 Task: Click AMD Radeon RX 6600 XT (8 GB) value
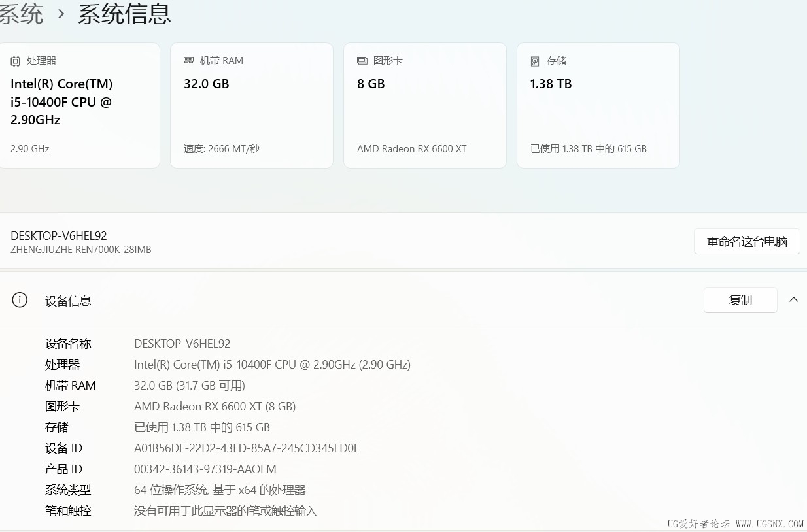(215, 407)
